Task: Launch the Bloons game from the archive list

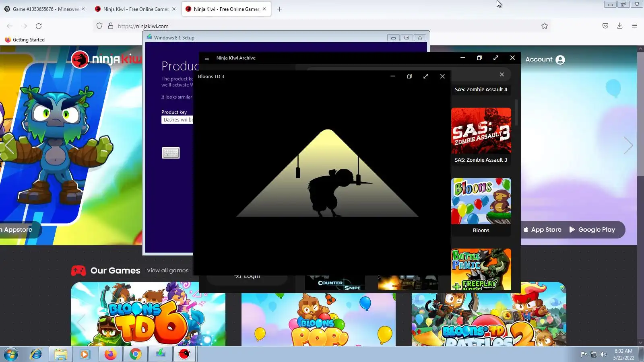Action: [x=481, y=201]
